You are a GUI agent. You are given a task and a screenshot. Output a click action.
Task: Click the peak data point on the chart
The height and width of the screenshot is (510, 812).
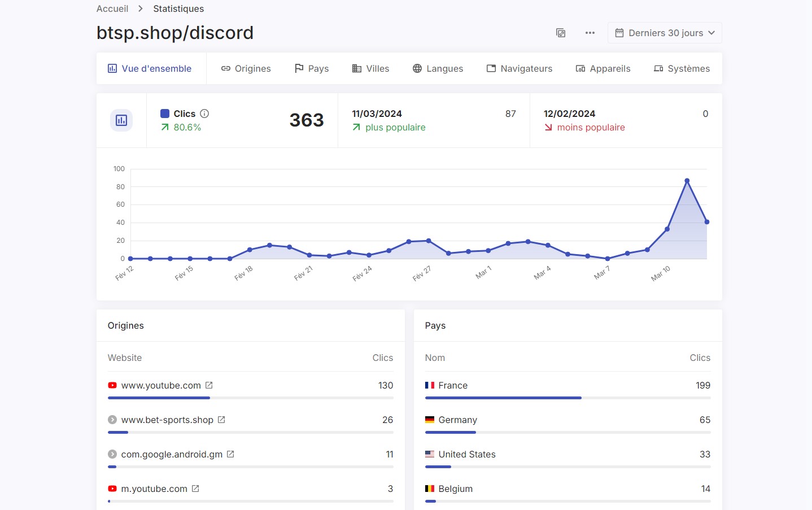coord(687,181)
